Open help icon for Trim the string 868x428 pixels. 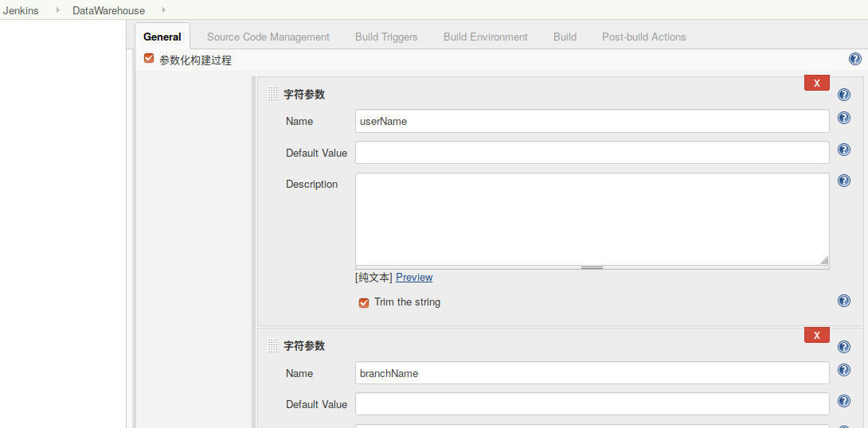click(x=843, y=300)
